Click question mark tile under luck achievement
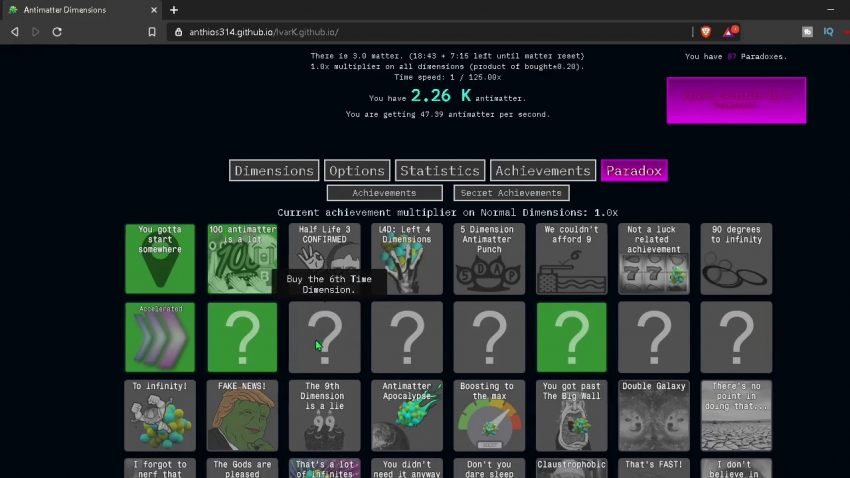The height and width of the screenshot is (478, 850). point(654,337)
